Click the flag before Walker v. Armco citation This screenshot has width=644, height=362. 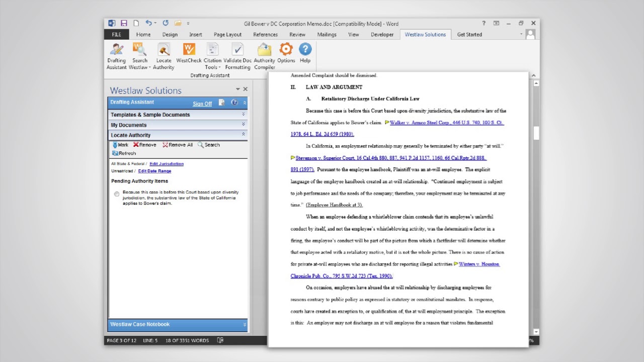pos(387,123)
